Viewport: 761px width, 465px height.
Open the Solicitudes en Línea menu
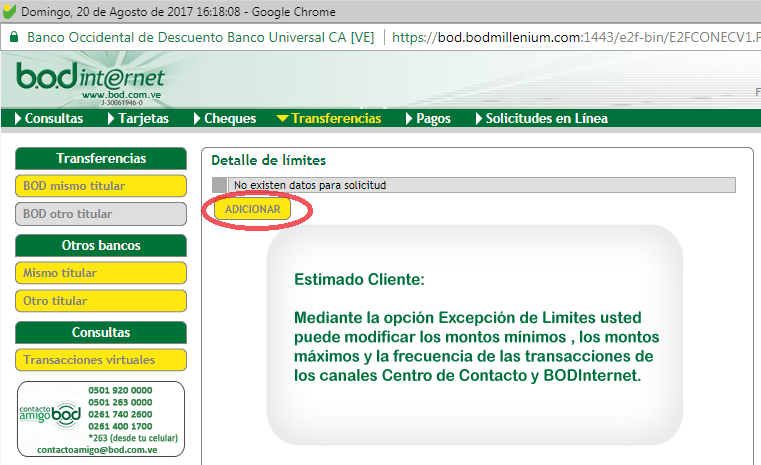point(546,118)
